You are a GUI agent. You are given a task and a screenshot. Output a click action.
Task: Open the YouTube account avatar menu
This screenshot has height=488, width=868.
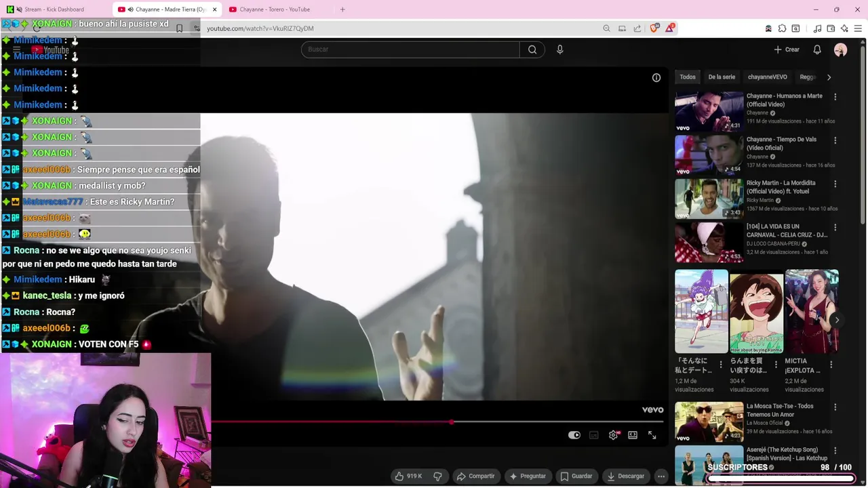(840, 49)
